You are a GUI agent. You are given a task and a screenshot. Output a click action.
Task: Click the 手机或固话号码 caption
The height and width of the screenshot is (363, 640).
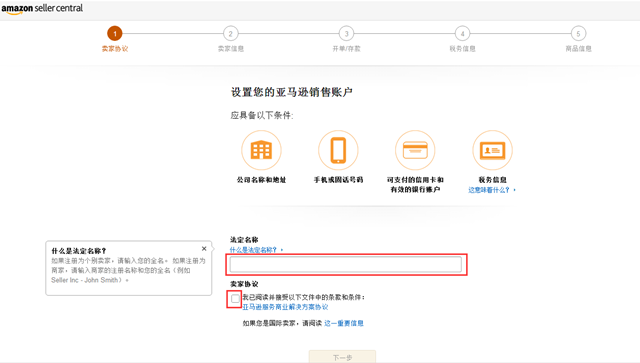pos(338,180)
